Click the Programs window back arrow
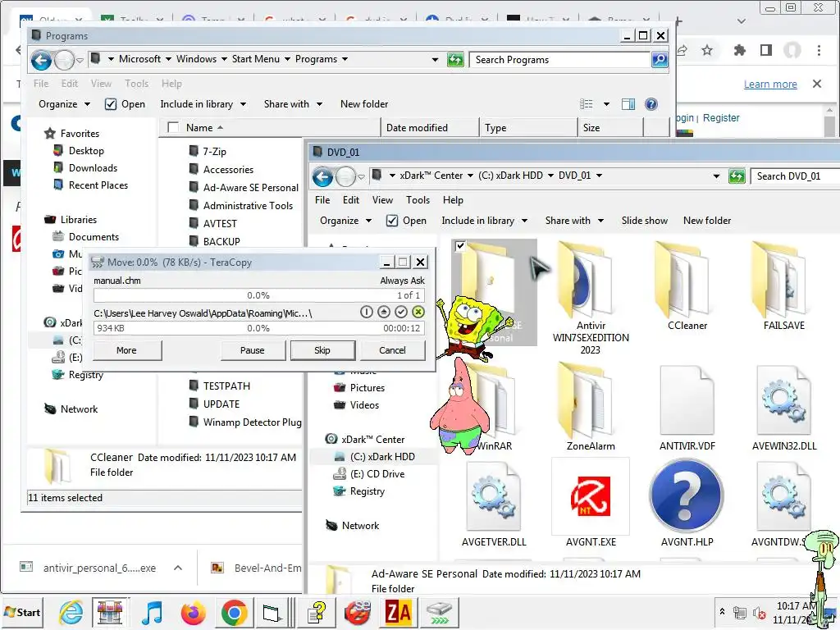 tap(41, 60)
